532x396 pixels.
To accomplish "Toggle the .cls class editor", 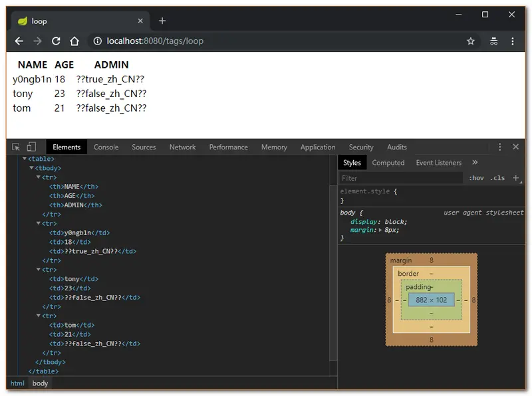I will pos(497,178).
